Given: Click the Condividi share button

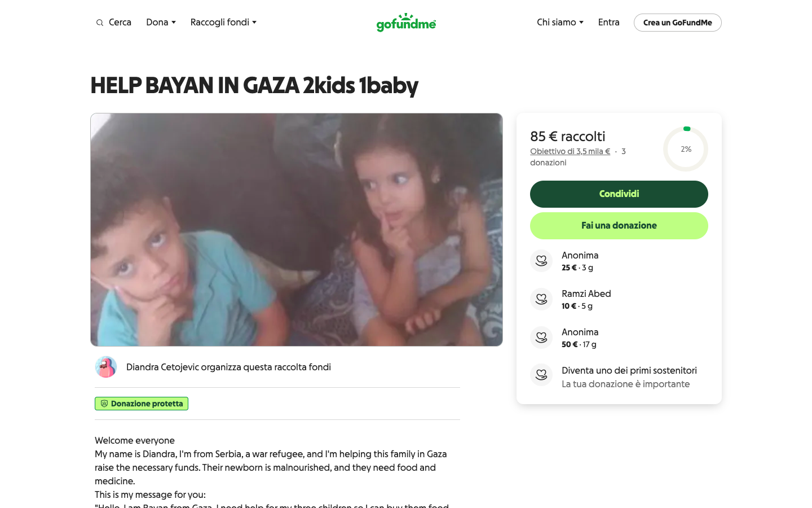Looking at the screenshot, I should (619, 194).
